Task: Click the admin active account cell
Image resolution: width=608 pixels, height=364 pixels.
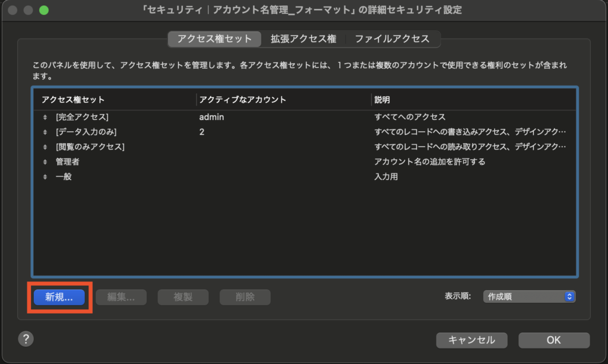Action: tap(212, 117)
